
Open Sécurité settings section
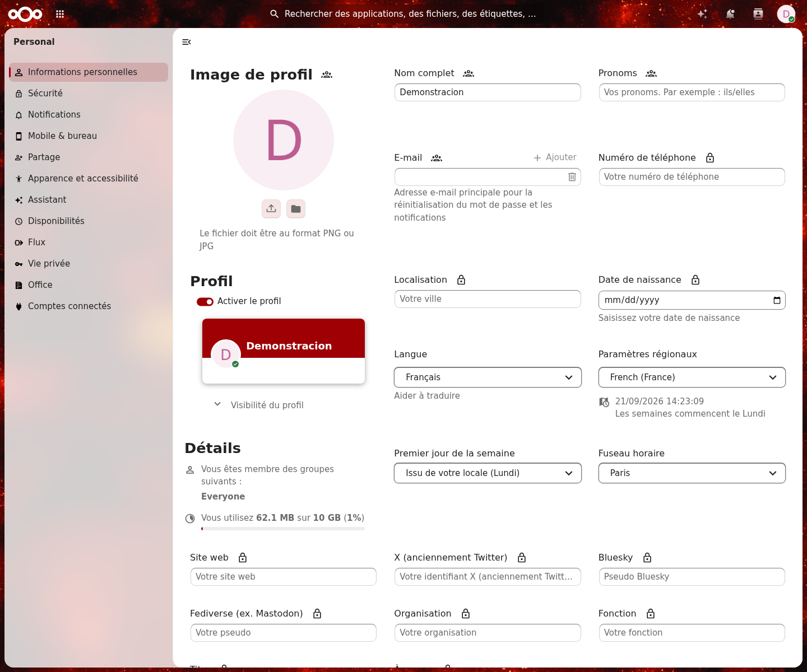coord(89,94)
